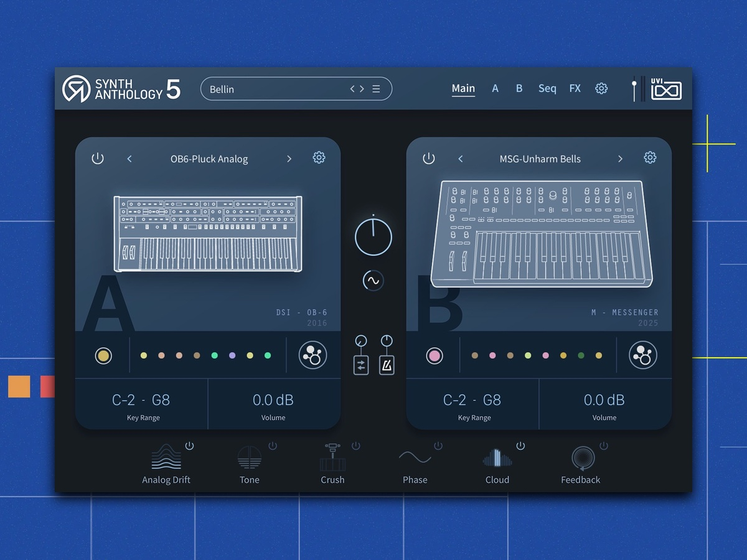The height and width of the screenshot is (560, 747).
Task: Click the sine wave modulation icon
Action: point(374,281)
